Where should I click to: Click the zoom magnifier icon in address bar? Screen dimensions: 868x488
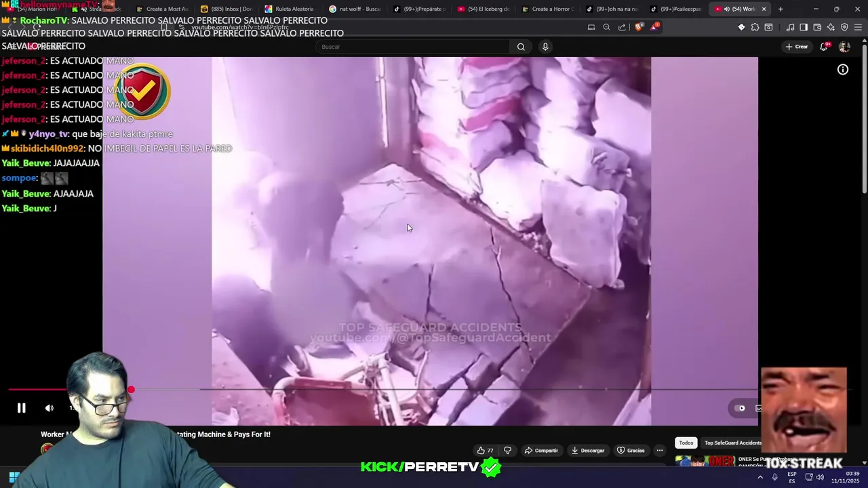[606, 27]
